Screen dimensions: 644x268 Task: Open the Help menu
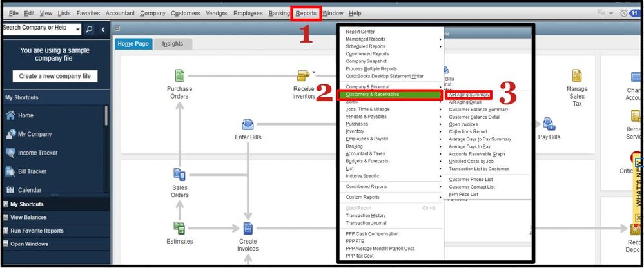355,13
